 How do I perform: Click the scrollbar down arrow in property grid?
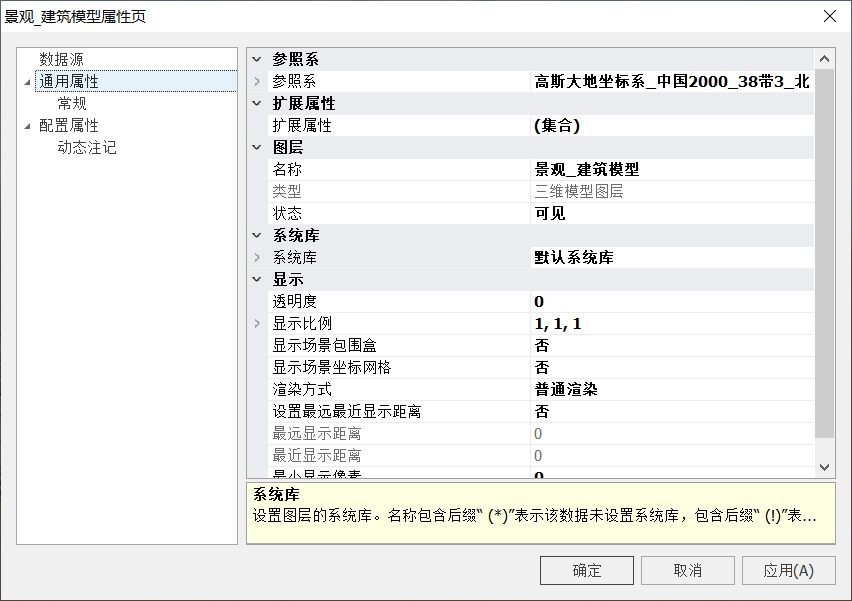click(x=825, y=467)
